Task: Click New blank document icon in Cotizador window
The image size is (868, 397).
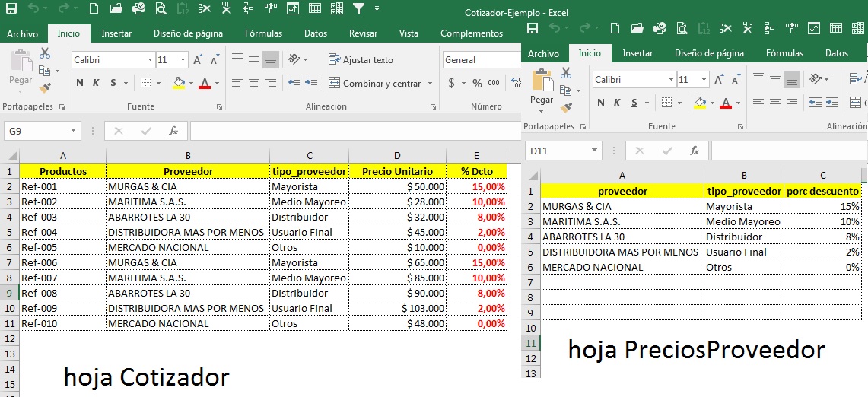Action: pos(94,8)
